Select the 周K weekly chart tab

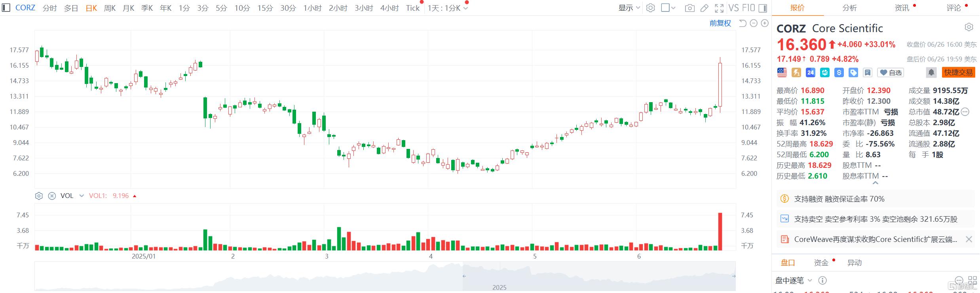click(x=110, y=8)
